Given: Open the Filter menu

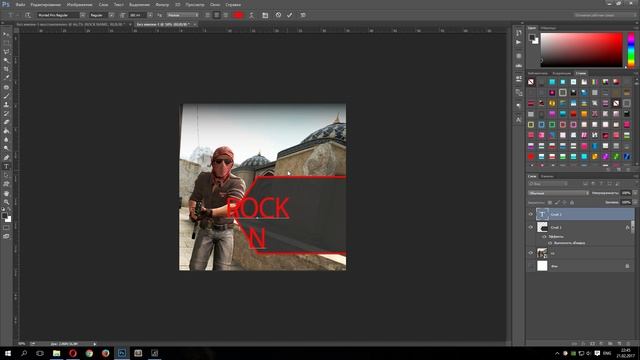Looking at the screenshot, I should click(x=162, y=4).
